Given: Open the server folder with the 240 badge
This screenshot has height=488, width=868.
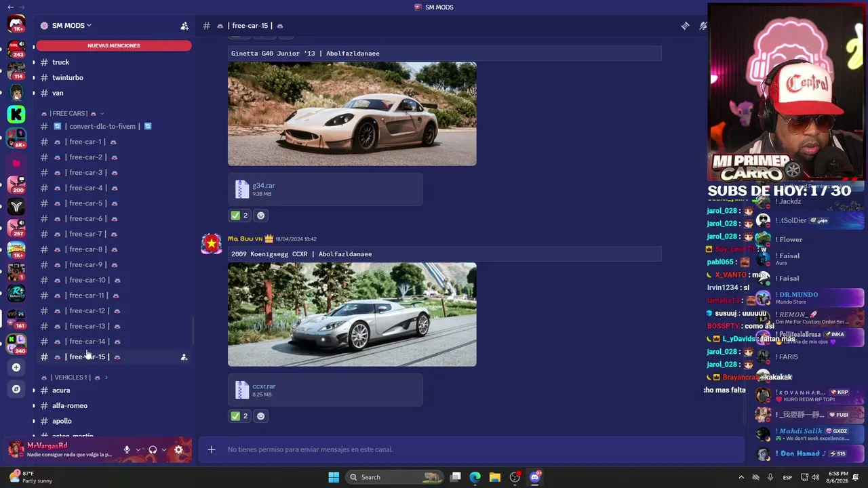Looking at the screenshot, I should [x=16, y=344].
